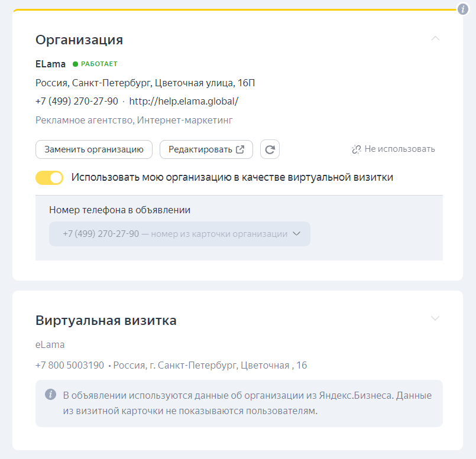476x459 pixels.
Task: Expand the Виртуальная визитка section chevron
Action: [x=435, y=319]
